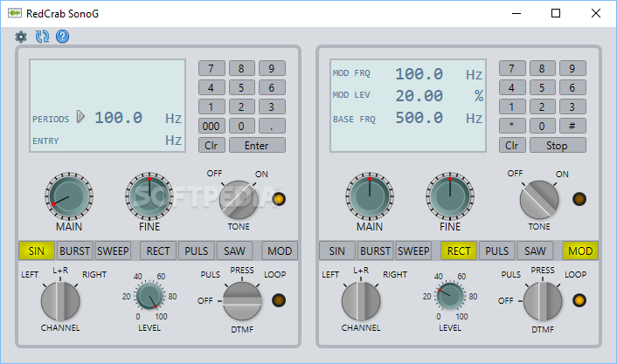Open the settings gear icon

pyautogui.click(x=21, y=37)
